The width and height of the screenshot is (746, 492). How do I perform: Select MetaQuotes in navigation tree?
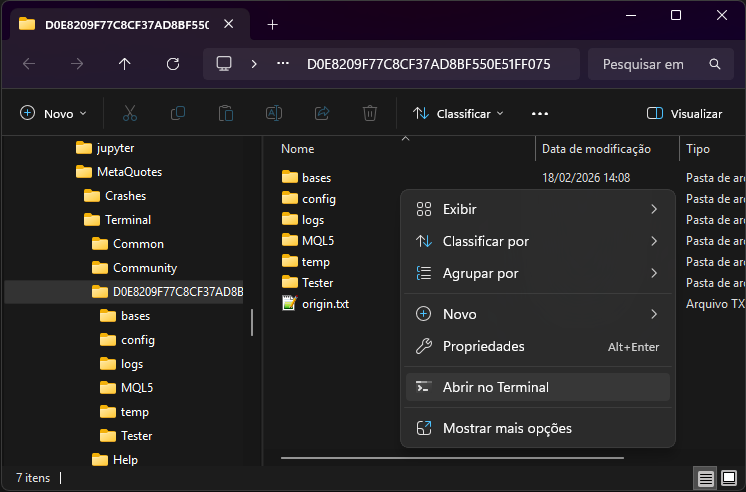point(119,172)
